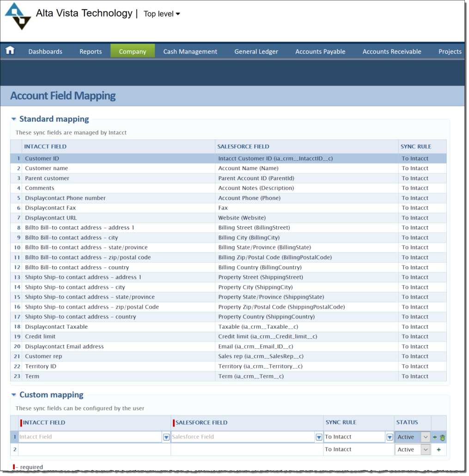The height and width of the screenshot is (476, 469).
Task: Click Billing State/Province (BillingState) cell
Action: 307,247
